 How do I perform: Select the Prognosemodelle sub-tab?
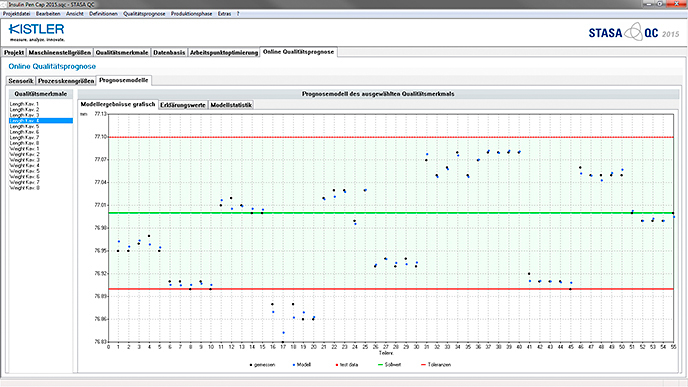coord(124,80)
